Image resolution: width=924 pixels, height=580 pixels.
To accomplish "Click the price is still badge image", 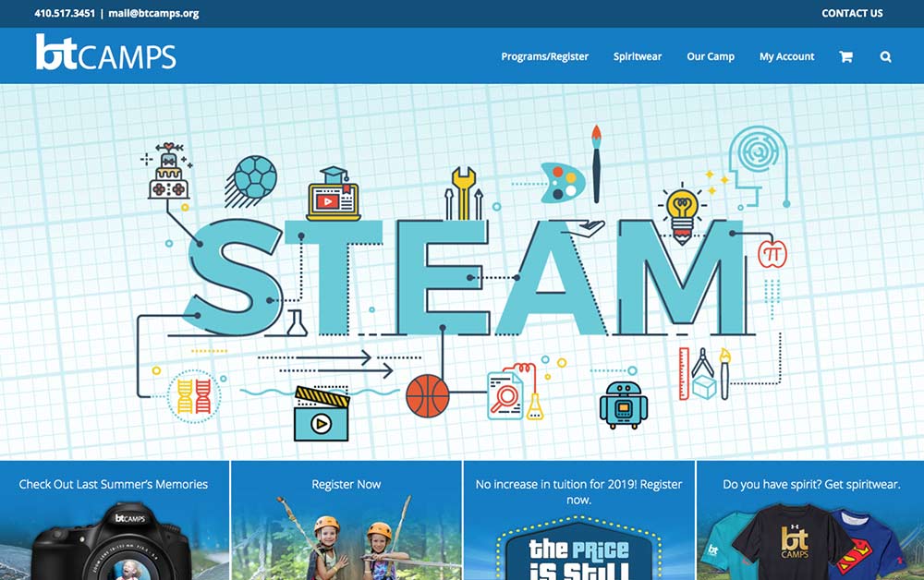I will (x=578, y=549).
